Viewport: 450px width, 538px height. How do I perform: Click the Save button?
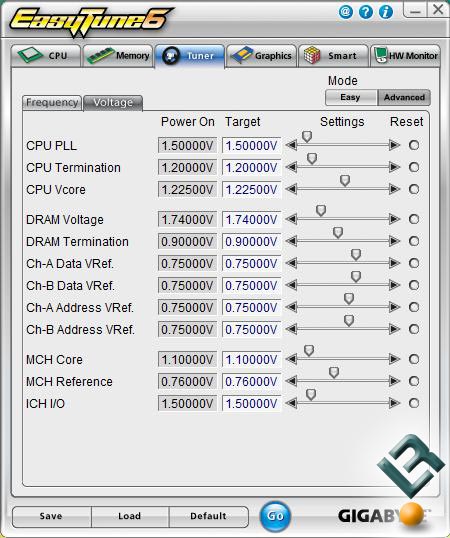51,516
